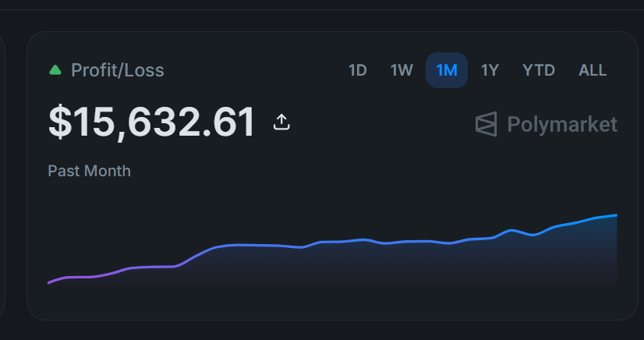Click the $15,632.61 profit value
644x340 pixels.
tap(152, 122)
